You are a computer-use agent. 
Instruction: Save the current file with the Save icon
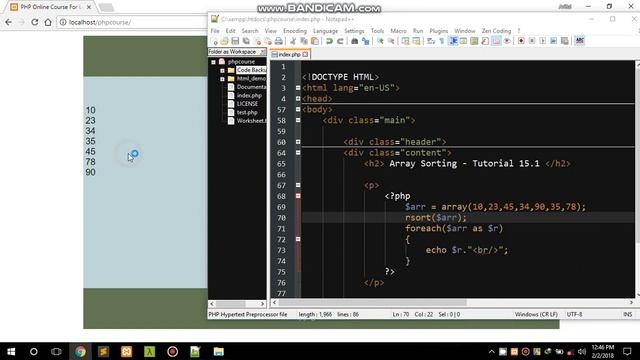(235, 41)
